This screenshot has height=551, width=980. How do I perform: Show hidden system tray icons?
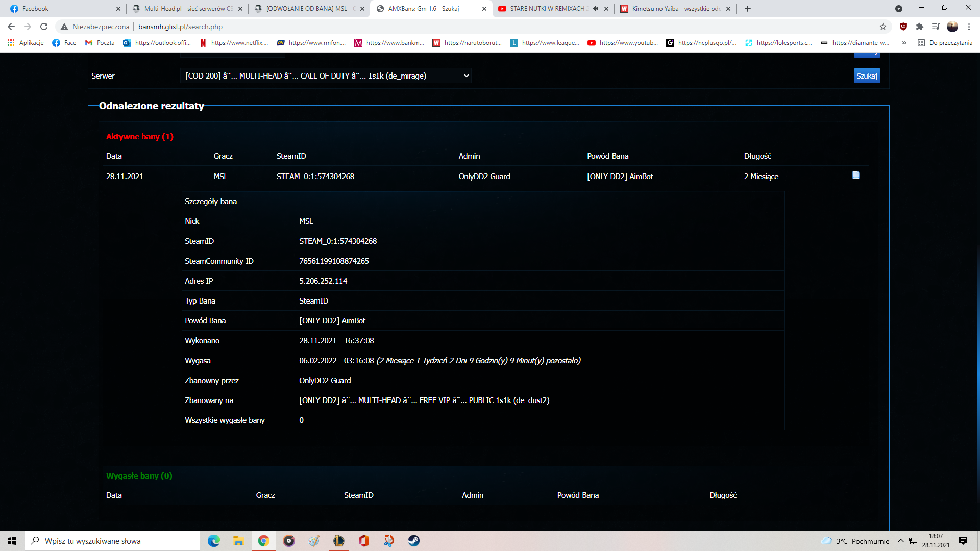tap(900, 541)
